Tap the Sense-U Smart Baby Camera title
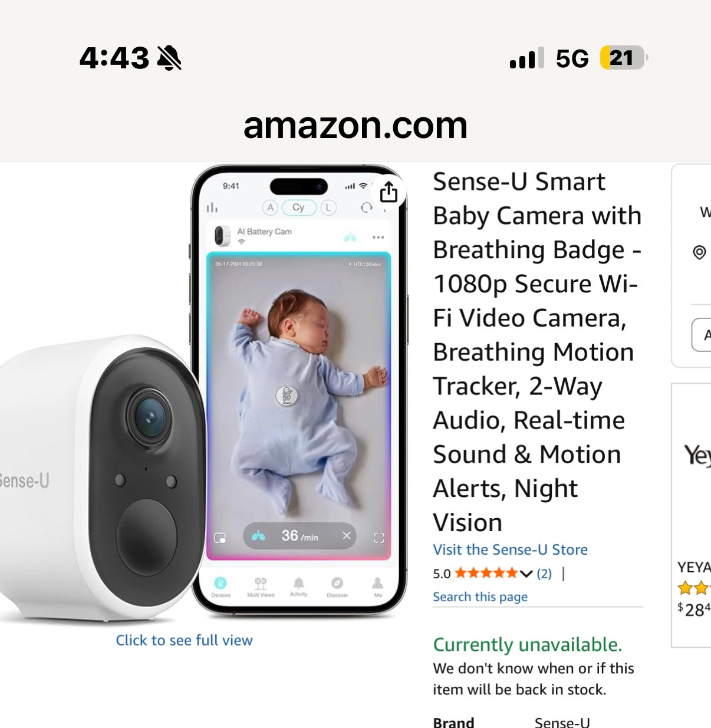Viewport: 711px width, 728px height. point(536,351)
